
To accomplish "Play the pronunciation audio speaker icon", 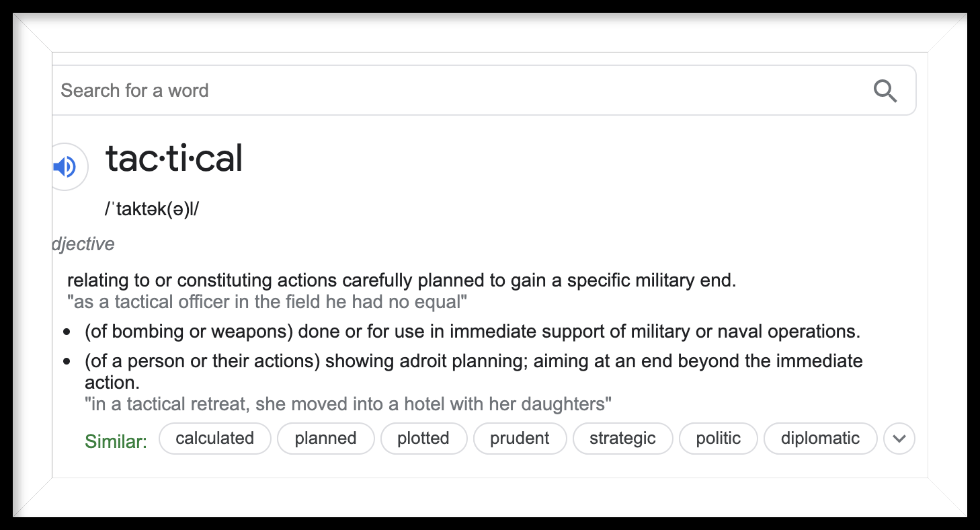I will 65,167.
